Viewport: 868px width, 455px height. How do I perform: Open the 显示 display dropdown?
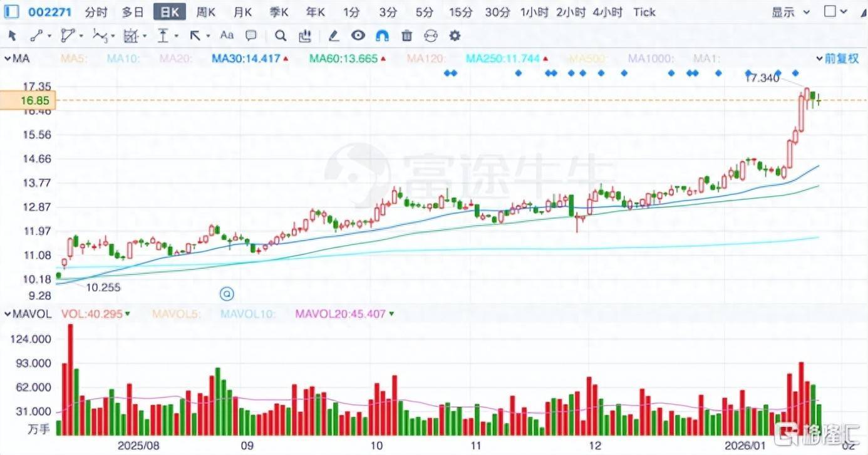[790, 12]
